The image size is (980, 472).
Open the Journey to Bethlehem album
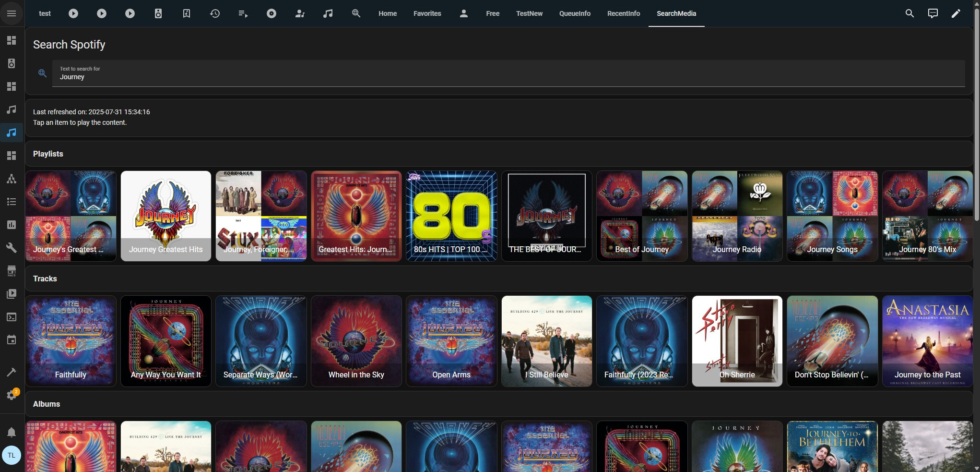point(832,447)
